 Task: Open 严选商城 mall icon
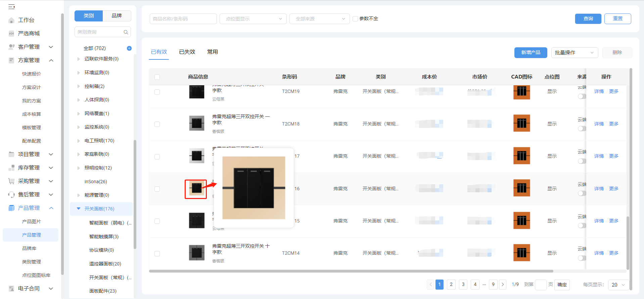tap(11, 34)
